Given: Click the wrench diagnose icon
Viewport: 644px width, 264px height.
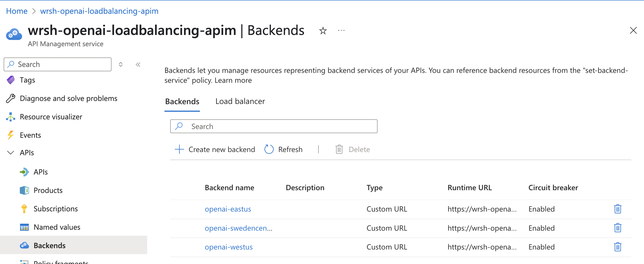Looking at the screenshot, I should 11,98.
